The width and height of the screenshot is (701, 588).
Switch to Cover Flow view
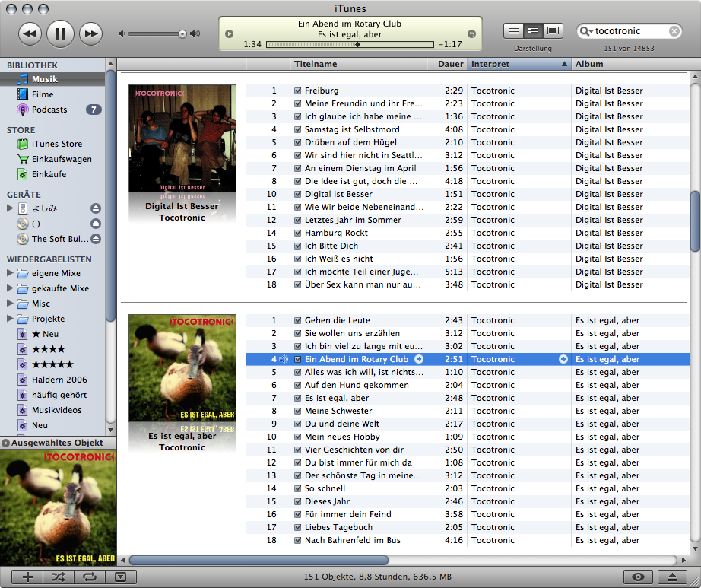553,31
